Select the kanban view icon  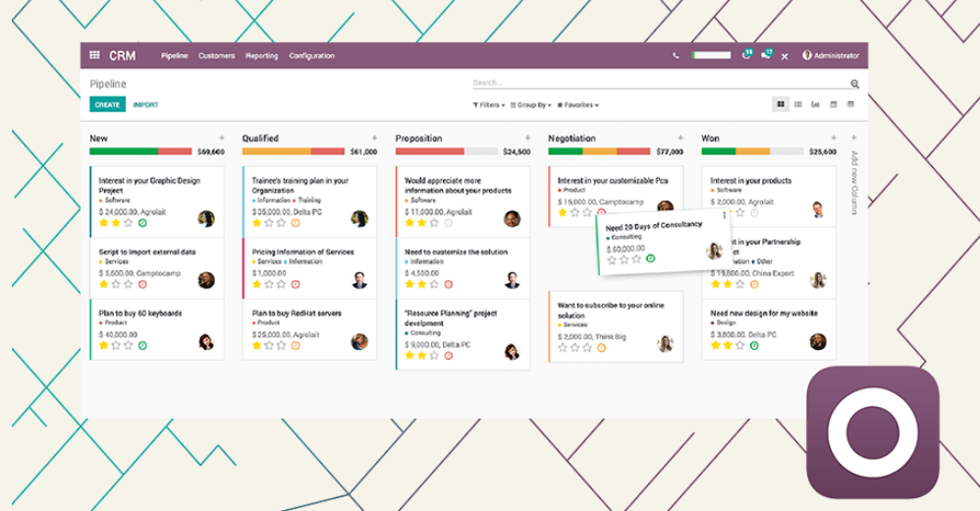(x=781, y=104)
